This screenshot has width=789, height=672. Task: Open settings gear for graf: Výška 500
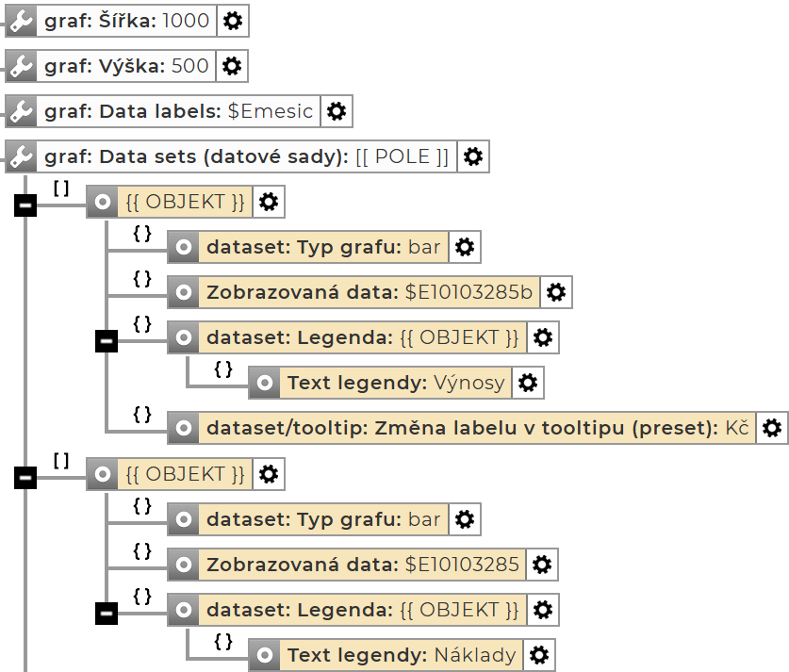232,66
